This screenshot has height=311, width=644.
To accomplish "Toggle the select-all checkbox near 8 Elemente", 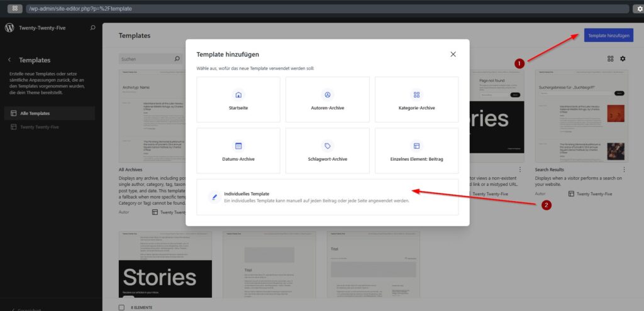I will coord(121,307).
